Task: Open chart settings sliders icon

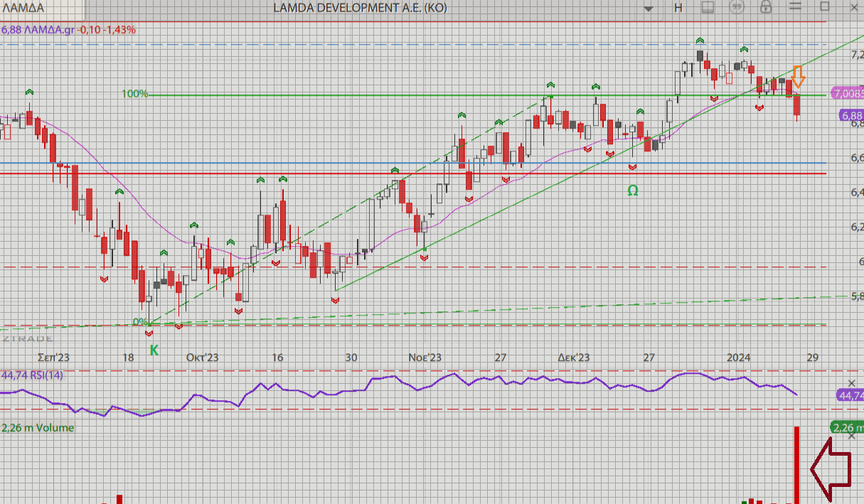Action: click(795, 7)
